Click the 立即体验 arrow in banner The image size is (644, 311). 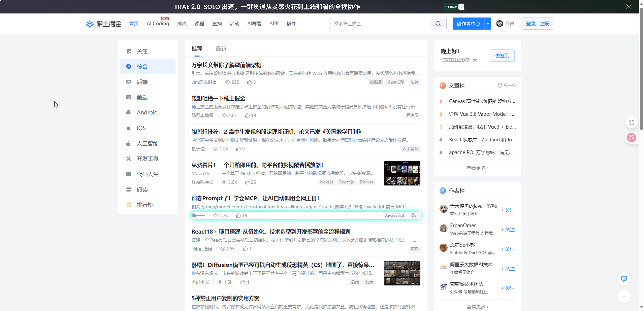(461, 7)
